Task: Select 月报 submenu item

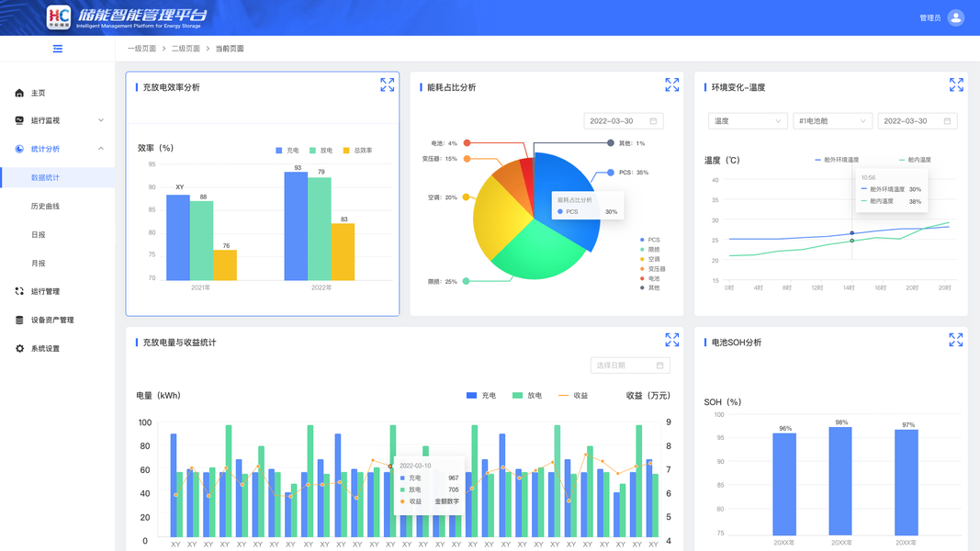Action: click(39, 263)
